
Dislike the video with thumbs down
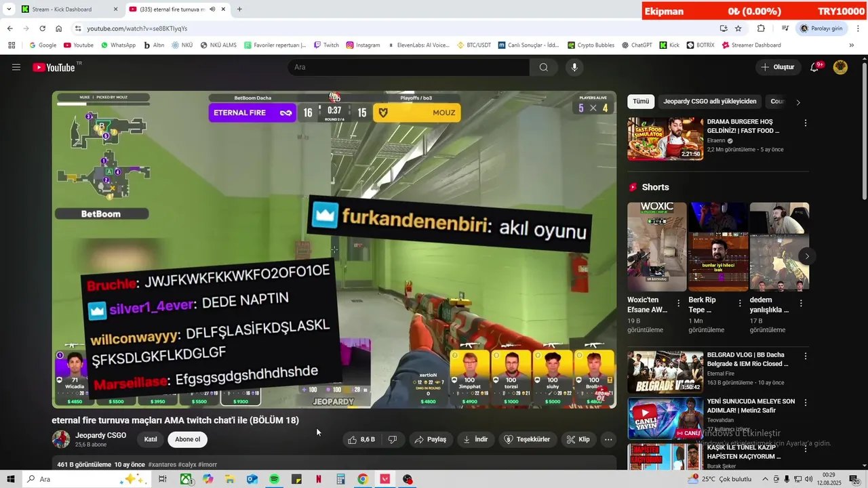[x=393, y=439]
